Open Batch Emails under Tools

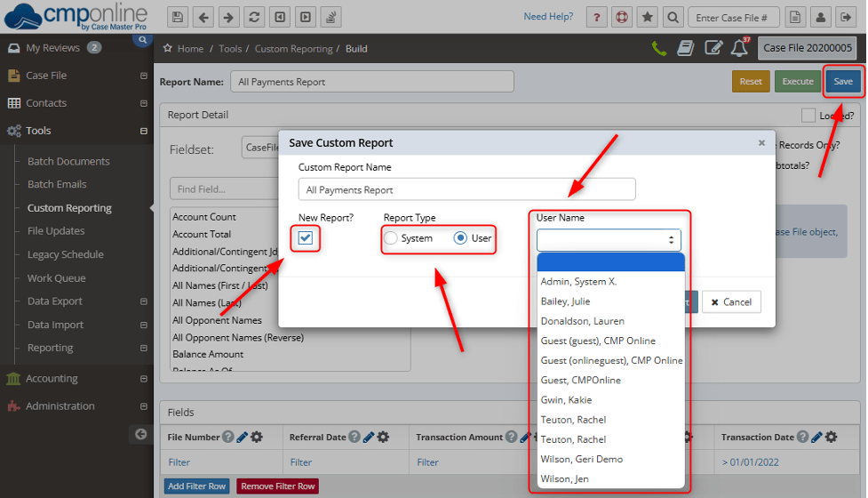click(x=57, y=184)
